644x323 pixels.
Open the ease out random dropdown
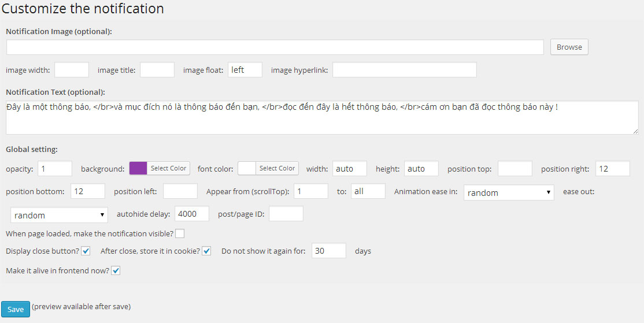point(59,215)
